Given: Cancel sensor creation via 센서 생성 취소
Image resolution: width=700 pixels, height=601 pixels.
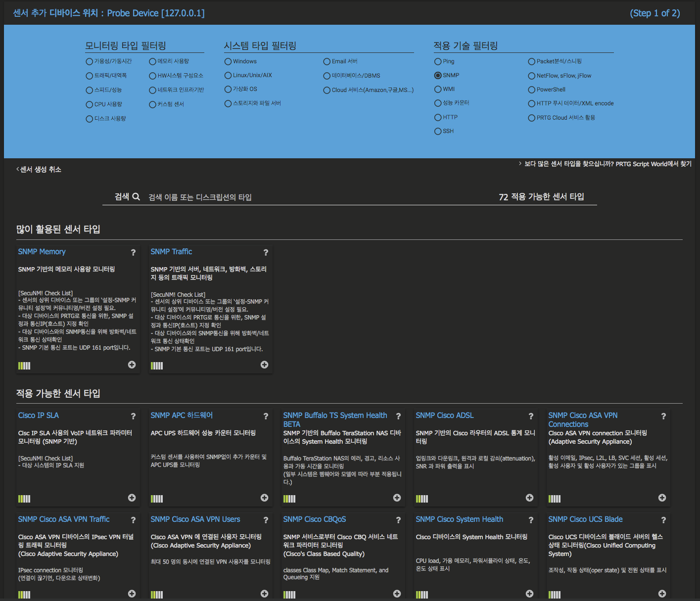Looking at the screenshot, I should pyautogui.click(x=39, y=170).
